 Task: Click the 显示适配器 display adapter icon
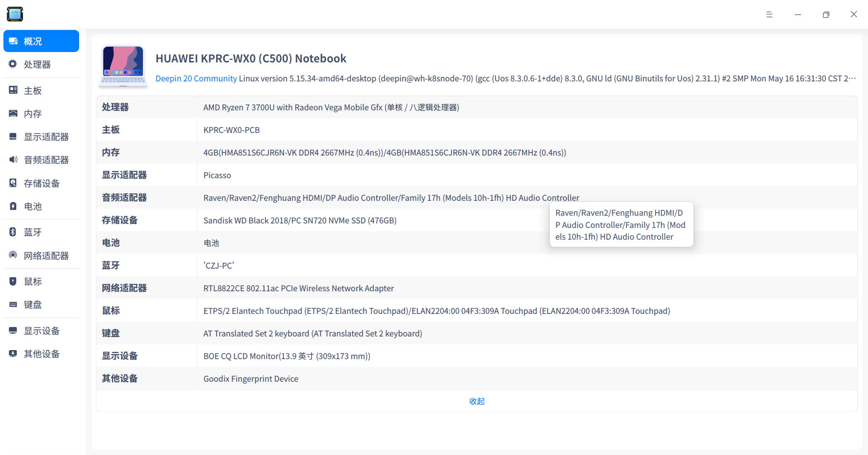pyautogui.click(x=13, y=137)
